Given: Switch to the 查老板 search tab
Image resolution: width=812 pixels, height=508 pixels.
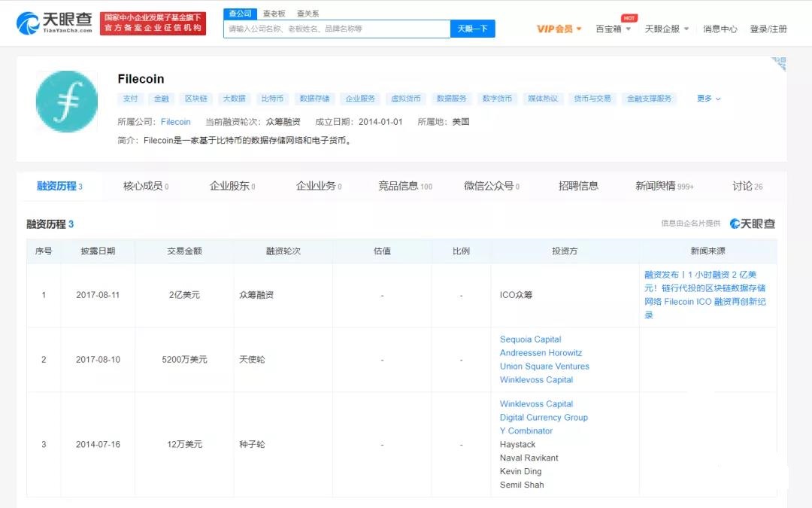Looking at the screenshot, I should [x=274, y=14].
